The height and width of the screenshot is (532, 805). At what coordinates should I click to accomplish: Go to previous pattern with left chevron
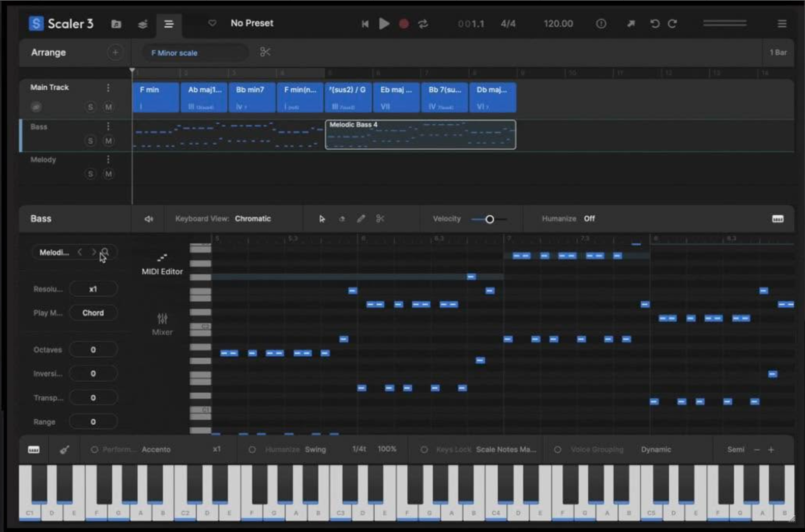coord(80,252)
